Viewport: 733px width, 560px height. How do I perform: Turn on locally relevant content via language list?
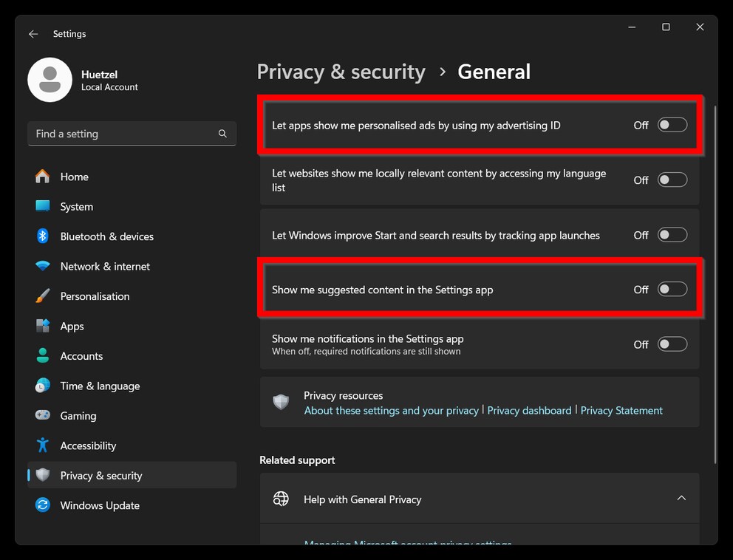click(672, 179)
